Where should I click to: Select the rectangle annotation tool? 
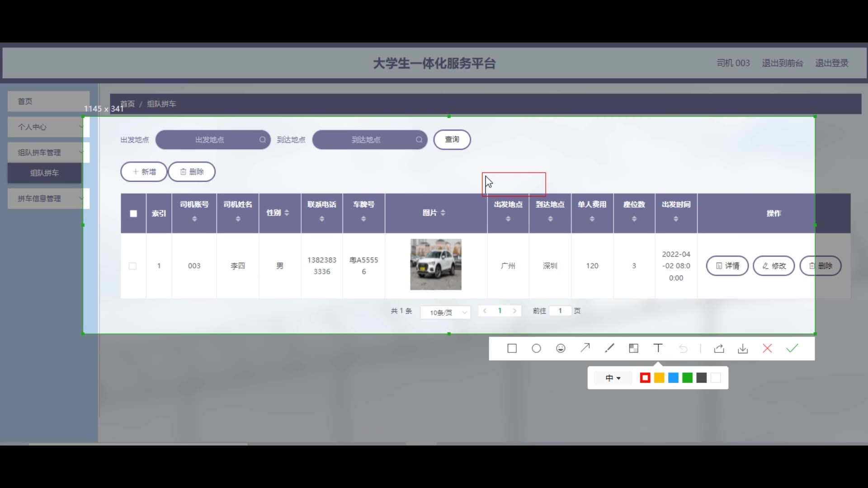point(512,348)
